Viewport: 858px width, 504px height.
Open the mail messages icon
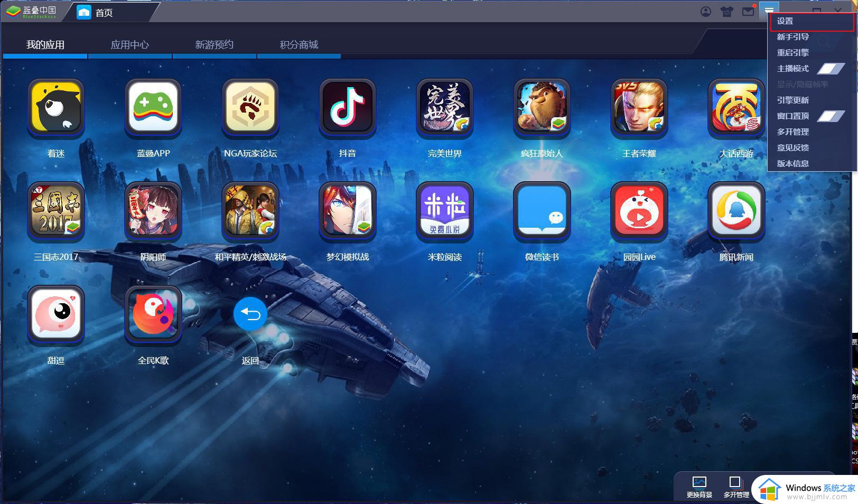748,11
